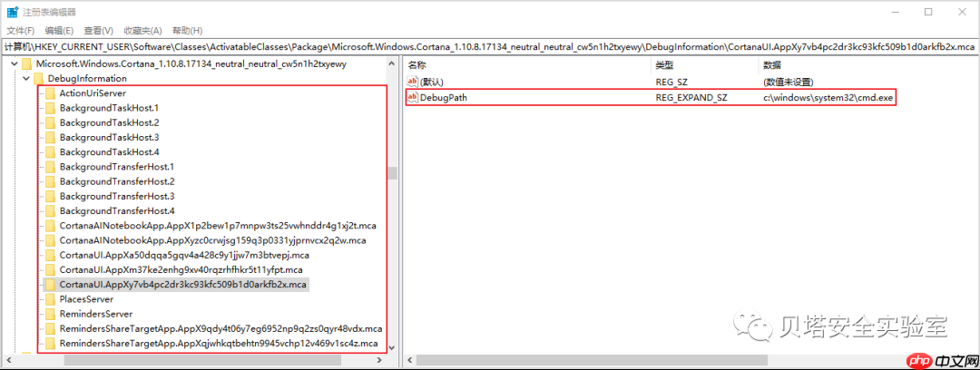Click the ActionUriServer folder icon

pos(50,93)
